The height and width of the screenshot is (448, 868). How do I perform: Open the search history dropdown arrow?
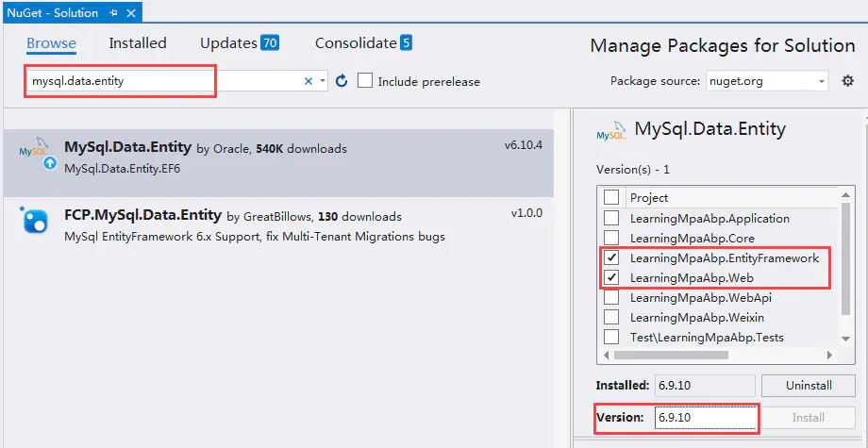[x=323, y=81]
